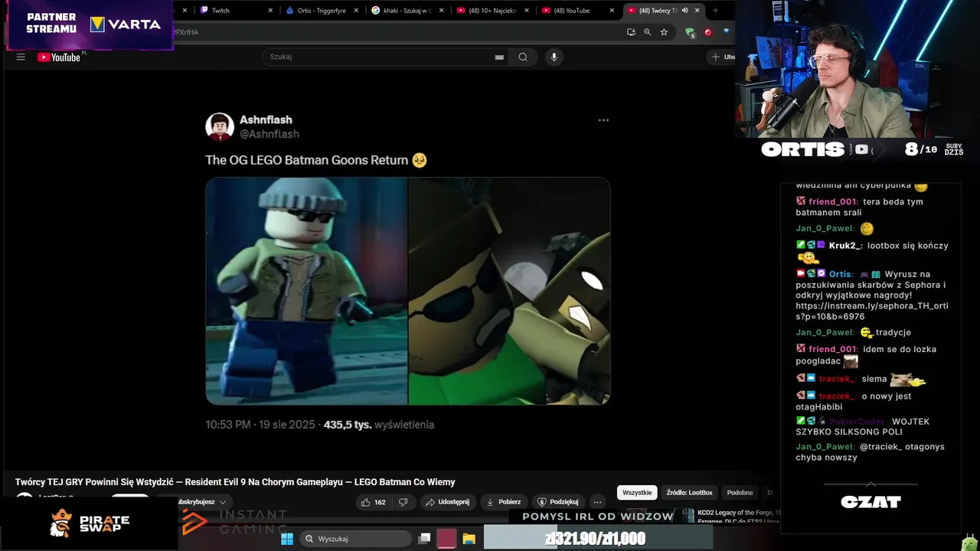This screenshot has width=980, height=551.
Task: Switch to the (48) YouTube tab
Action: coord(579,11)
